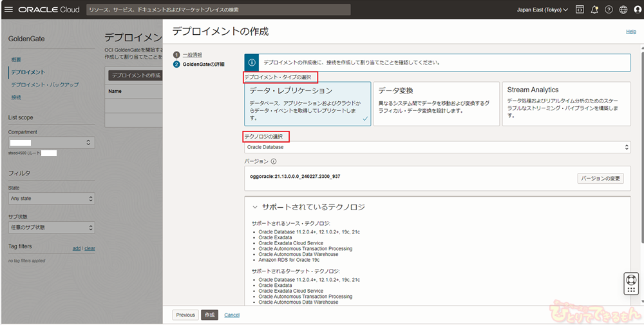Viewport: 644px width, 325px height.
Task: Click Amazon RDS for Oracle 19c text
Action: tap(289, 260)
